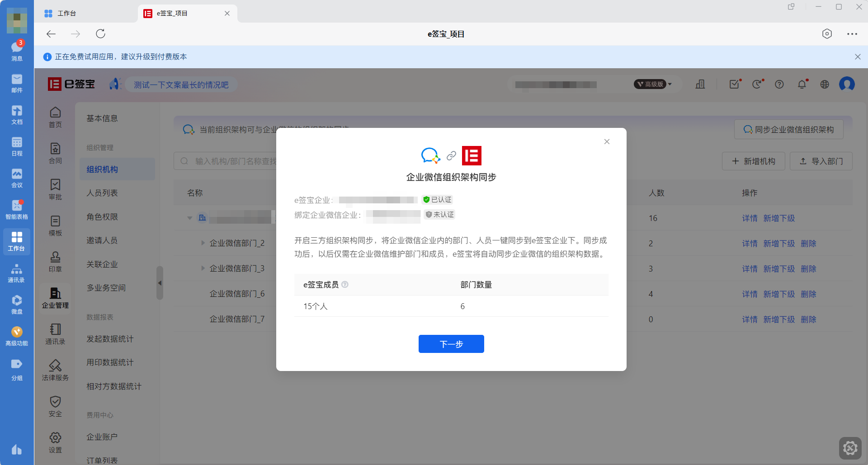The width and height of the screenshot is (868, 465).
Task: Collapse the secondary menu panel handle
Action: click(x=160, y=283)
